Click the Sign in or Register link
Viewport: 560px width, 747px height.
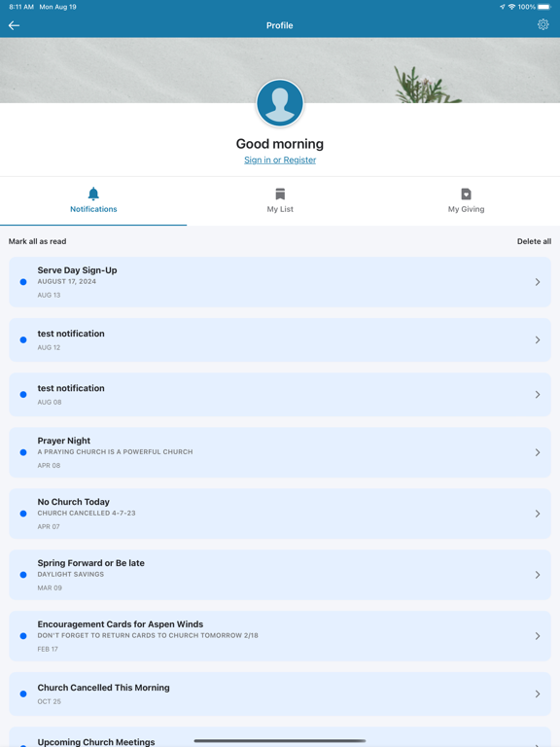[x=280, y=160]
